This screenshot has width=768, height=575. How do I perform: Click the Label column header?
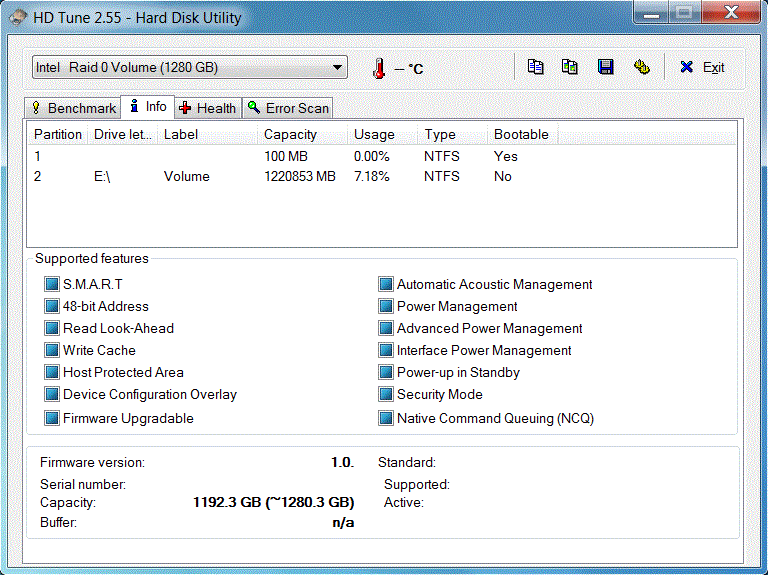(208, 134)
